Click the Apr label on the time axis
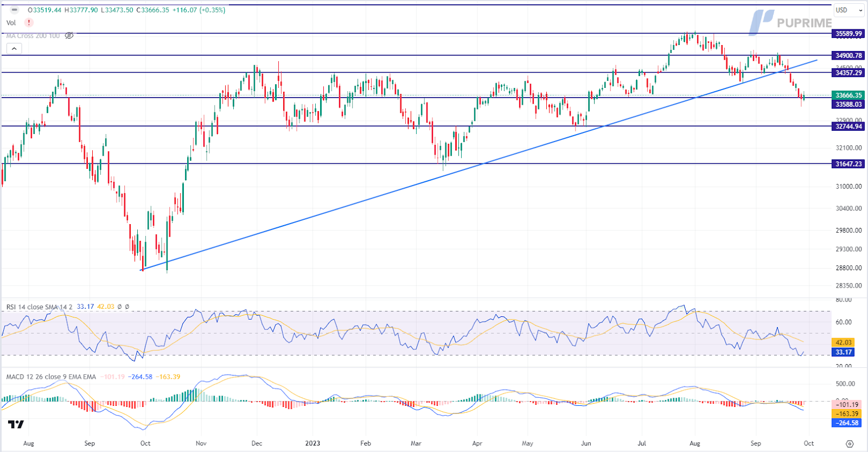The height and width of the screenshot is (452, 868). [x=477, y=443]
